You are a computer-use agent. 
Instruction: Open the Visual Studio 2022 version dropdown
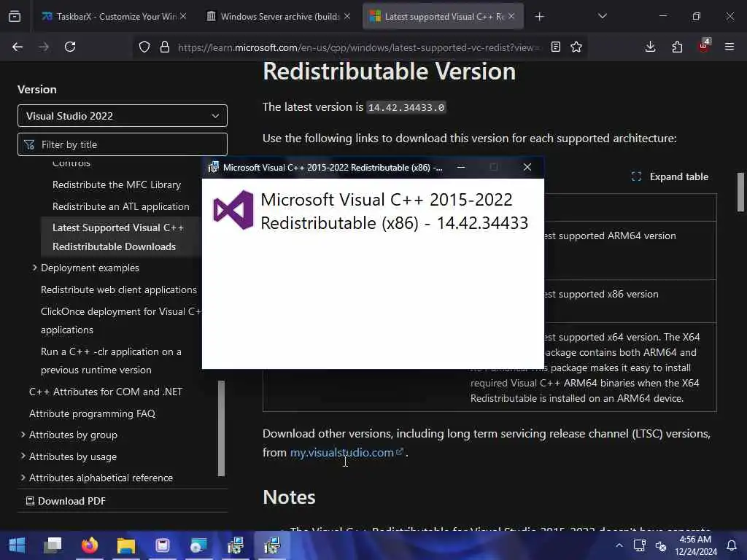click(123, 116)
